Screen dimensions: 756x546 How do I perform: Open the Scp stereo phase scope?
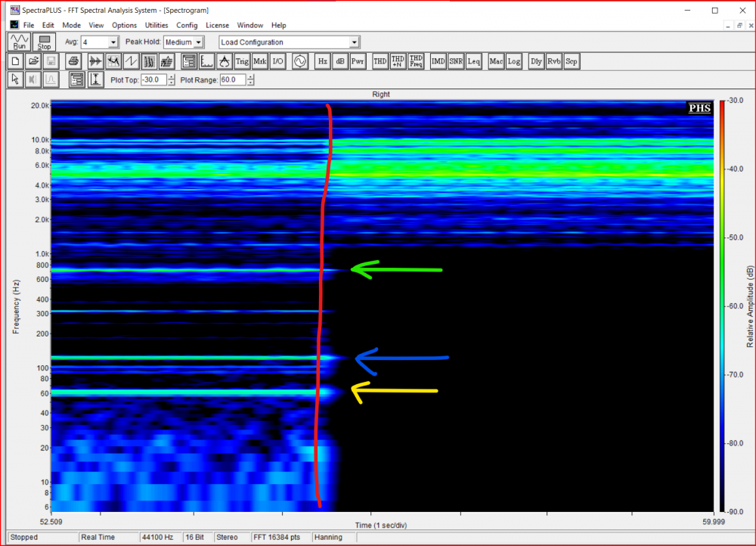point(572,61)
